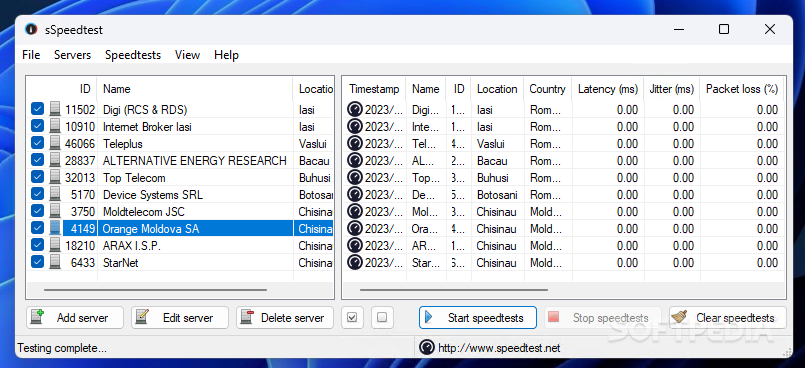Click the Testing complete status text
Screen dimensions: 805x368
(62, 348)
